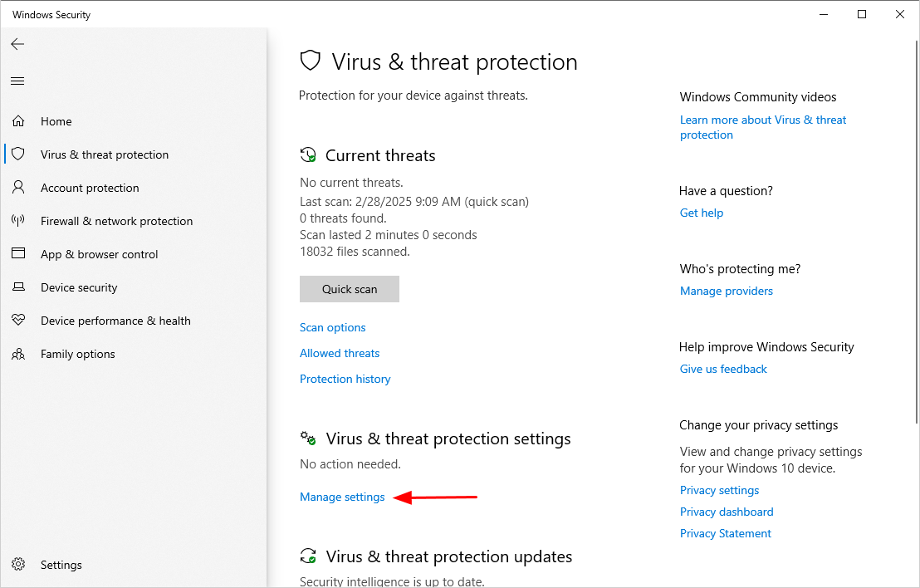
Task: Click the Manage settings link
Action: (x=342, y=497)
